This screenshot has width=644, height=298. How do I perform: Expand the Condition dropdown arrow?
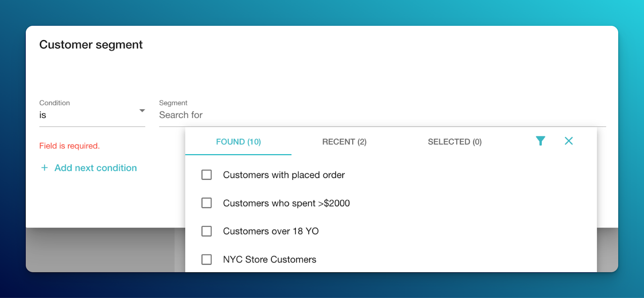142,111
